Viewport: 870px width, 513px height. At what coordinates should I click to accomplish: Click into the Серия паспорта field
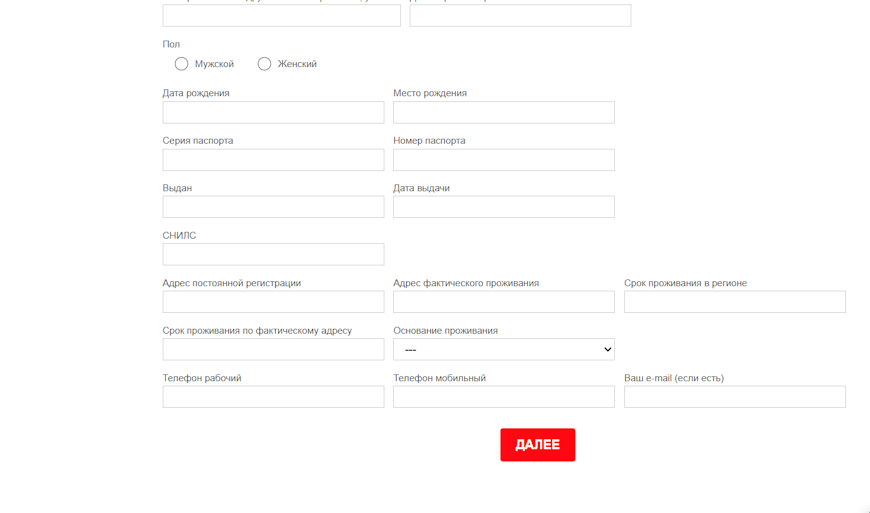click(273, 160)
